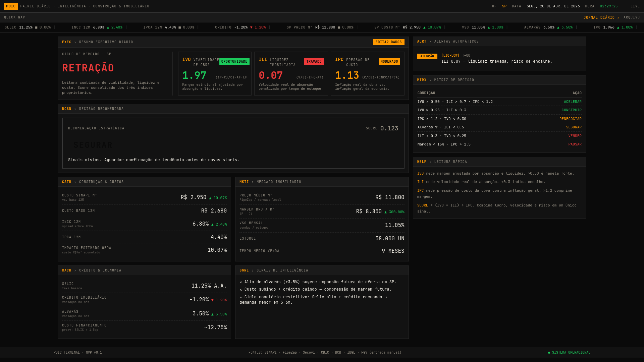This screenshot has height=362, width=644.
Task: Click the HELP leitura rápida header
Action: (x=499, y=162)
